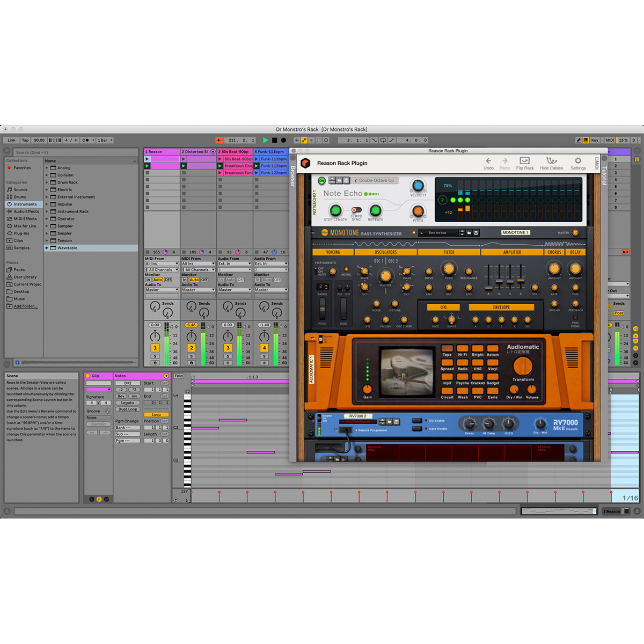Flip the Tempo Sync switch on Note Echo

click(x=356, y=210)
